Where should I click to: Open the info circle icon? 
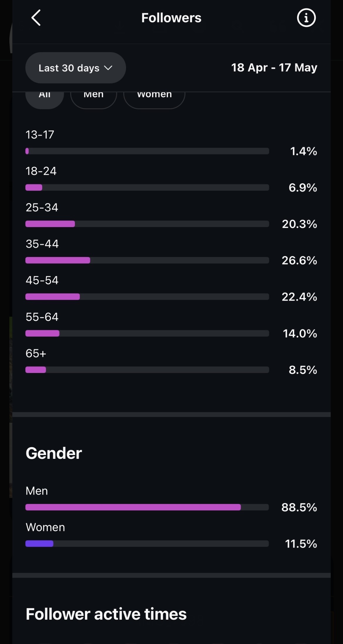(x=306, y=18)
